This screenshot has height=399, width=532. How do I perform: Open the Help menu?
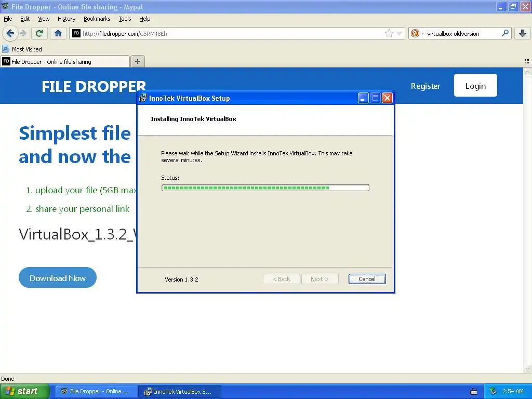click(144, 19)
